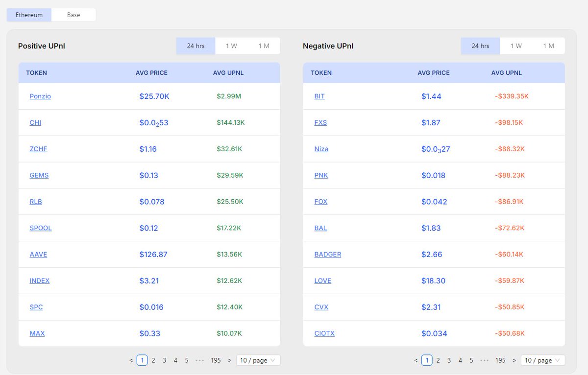This screenshot has height=375, width=588.
Task: Open the PNK token link
Action: (321, 176)
